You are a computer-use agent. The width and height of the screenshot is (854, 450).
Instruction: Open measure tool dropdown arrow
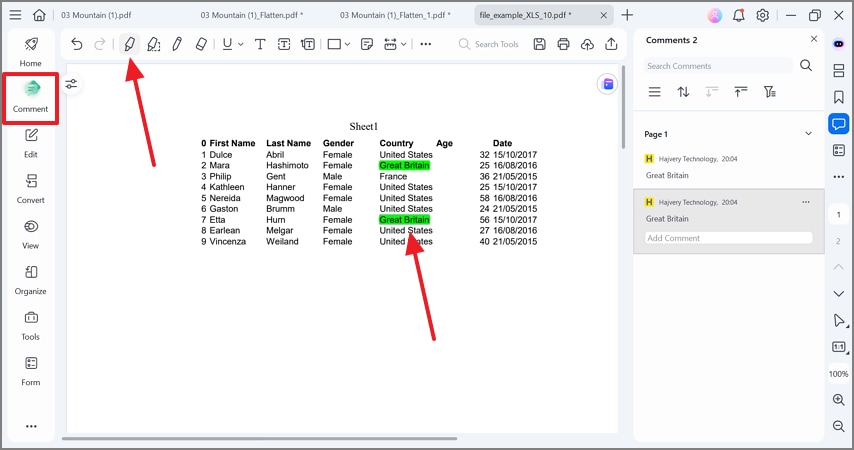[404, 44]
